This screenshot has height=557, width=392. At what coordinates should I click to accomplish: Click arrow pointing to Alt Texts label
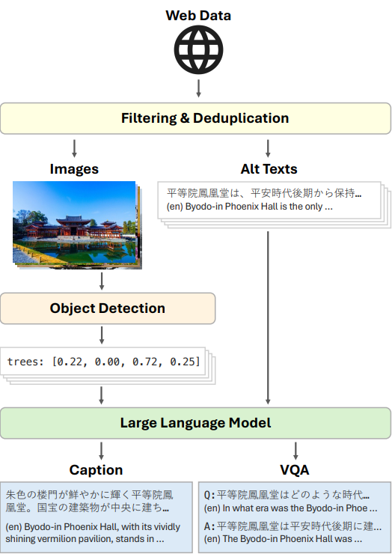pos(268,148)
